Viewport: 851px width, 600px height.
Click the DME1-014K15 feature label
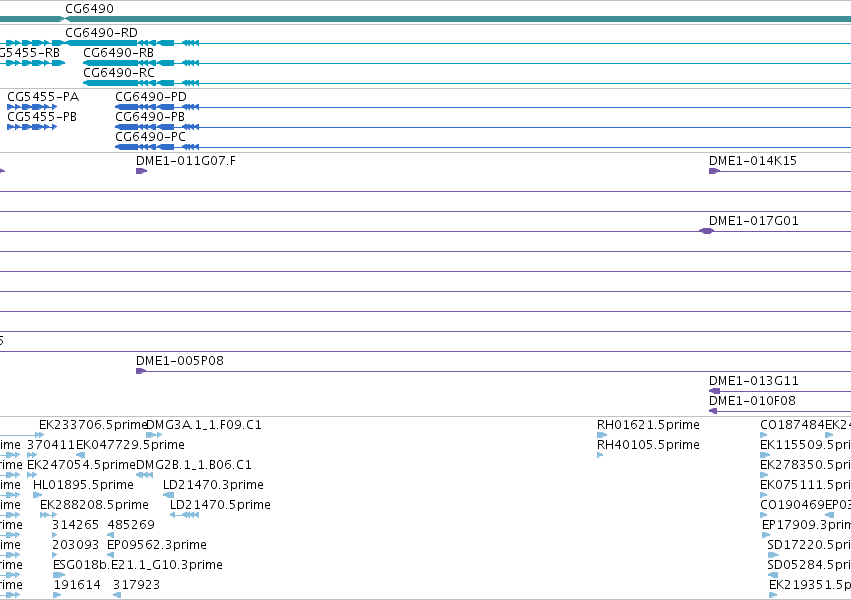(x=753, y=161)
